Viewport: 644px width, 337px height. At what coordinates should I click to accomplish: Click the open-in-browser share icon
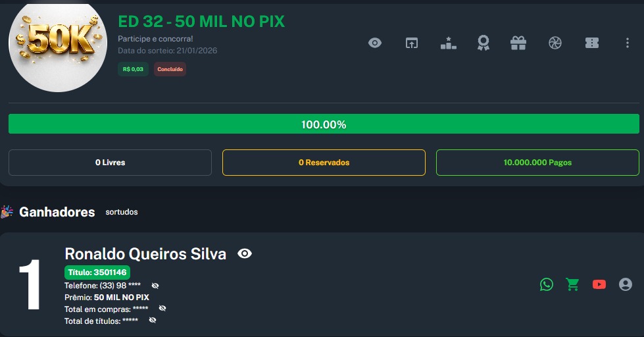coord(411,43)
